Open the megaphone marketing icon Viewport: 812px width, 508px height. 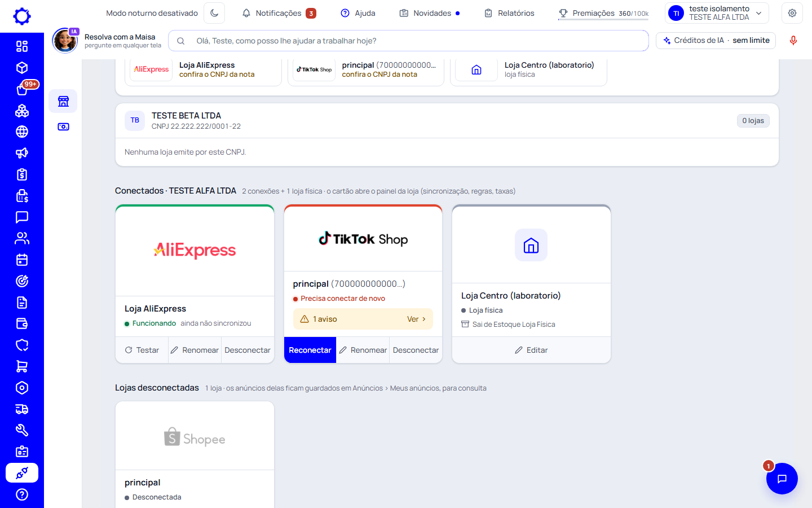point(22,153)
